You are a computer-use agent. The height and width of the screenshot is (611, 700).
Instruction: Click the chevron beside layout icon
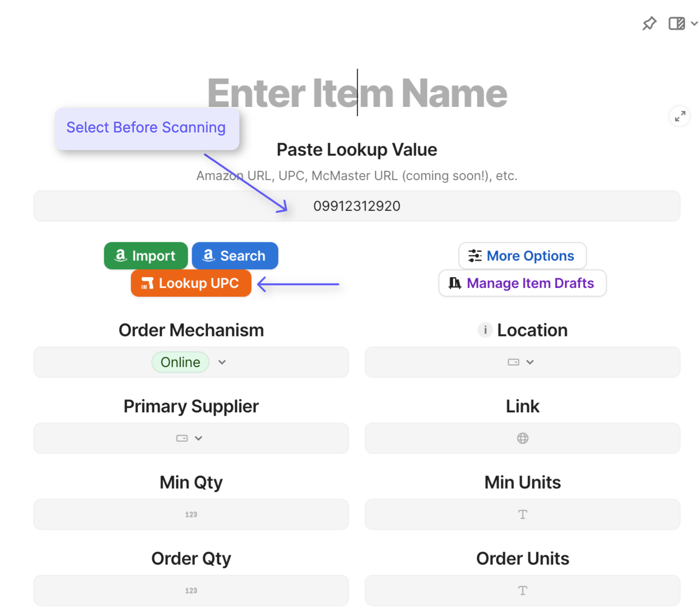point(694,23)
